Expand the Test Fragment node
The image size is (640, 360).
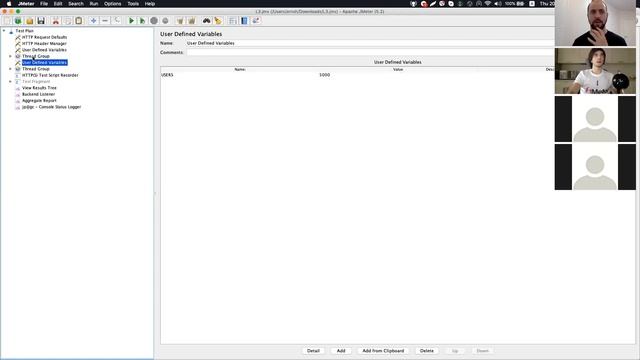click(11, 82)
